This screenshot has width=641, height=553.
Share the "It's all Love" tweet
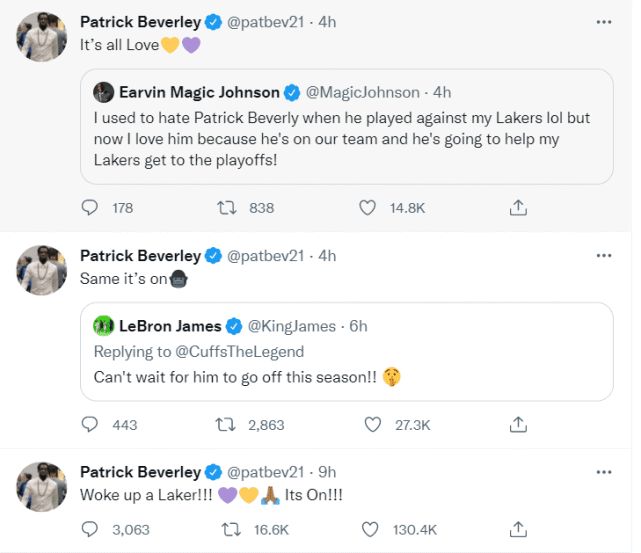tap(518, 208)
